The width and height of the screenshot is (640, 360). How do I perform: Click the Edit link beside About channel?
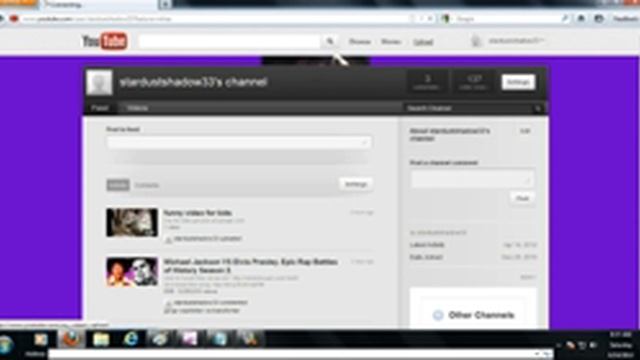click(x=525, y=131)
